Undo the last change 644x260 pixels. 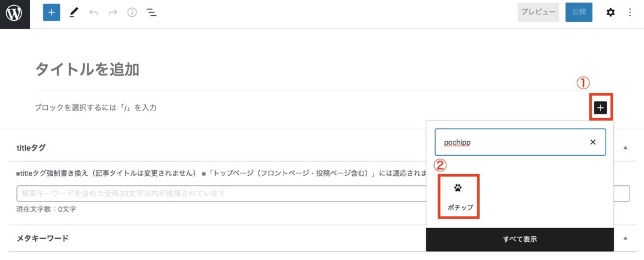[93, 13]
